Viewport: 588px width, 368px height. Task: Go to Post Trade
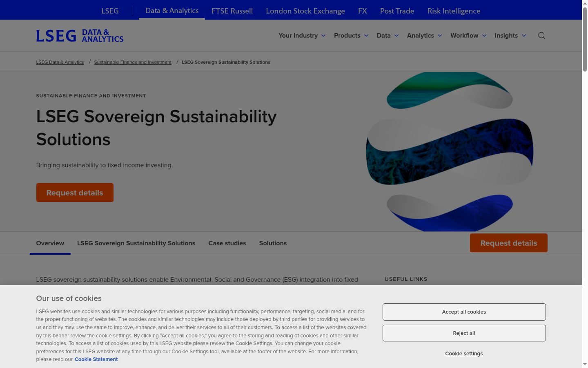coord(397,11)
